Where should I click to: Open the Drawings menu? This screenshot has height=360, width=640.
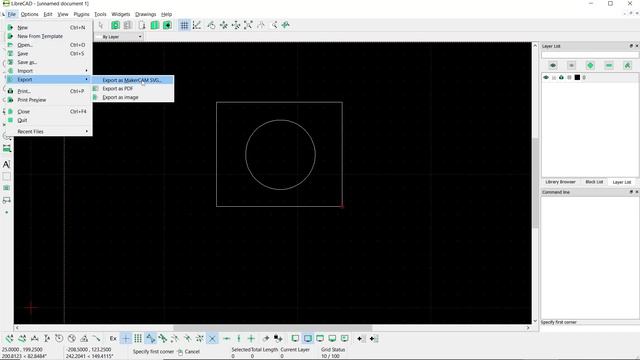145,14
